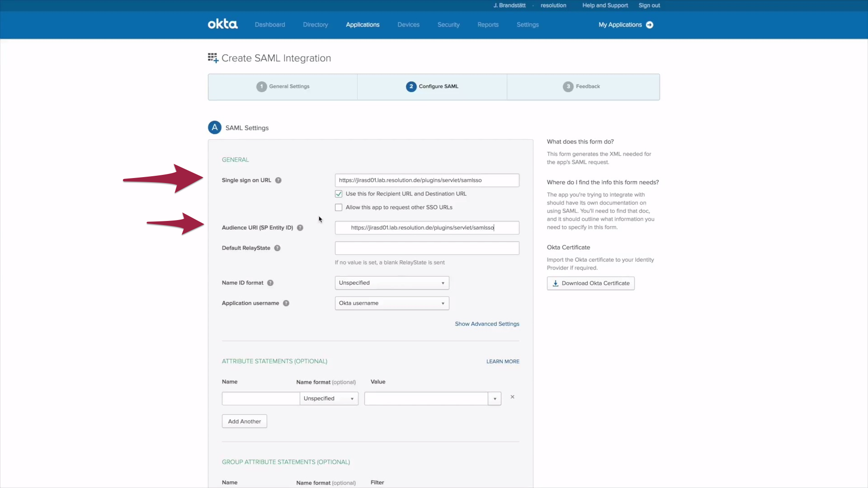Uncheck Use this for Recipient URL and Destination URL
Screen dimensions: 868x488
(x=339, y=194)
